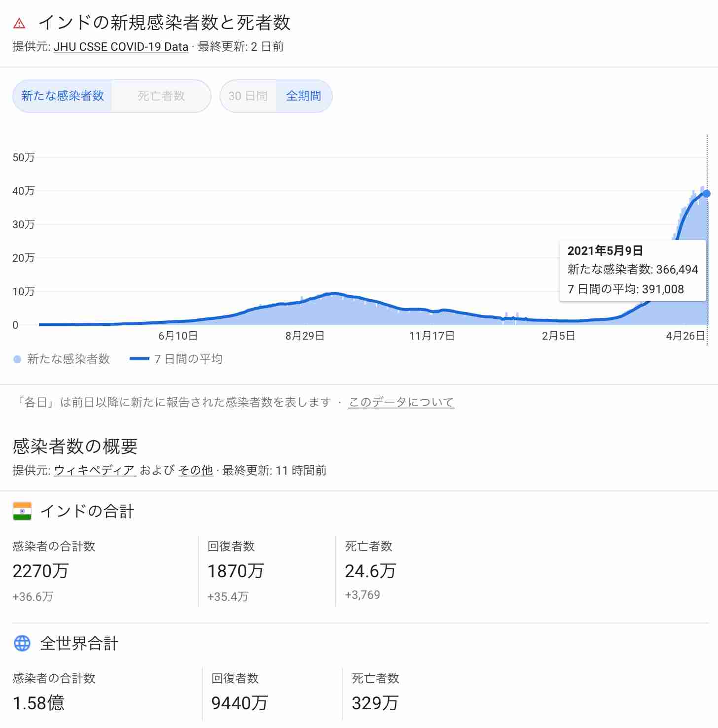Click the heading インドの新規感染者数と死者数
The image size is (718, 728).
click(x=165, y=23)
